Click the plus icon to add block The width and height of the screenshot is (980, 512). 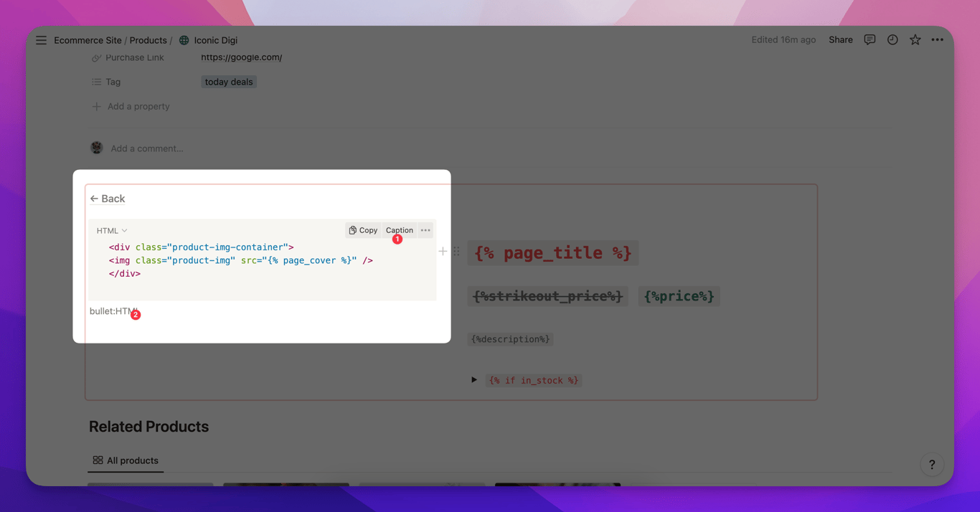coord(443,252)
